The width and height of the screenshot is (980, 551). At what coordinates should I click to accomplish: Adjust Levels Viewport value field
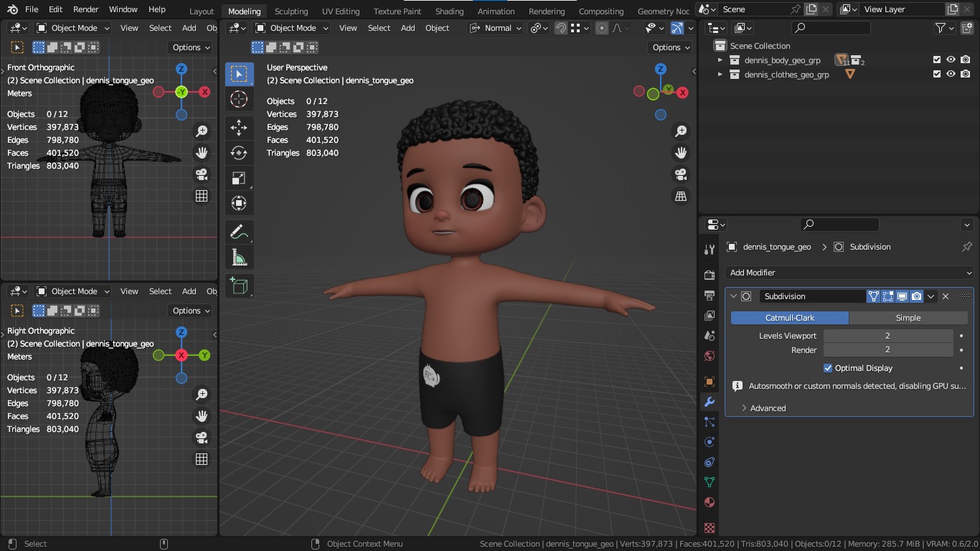point(888,336)
